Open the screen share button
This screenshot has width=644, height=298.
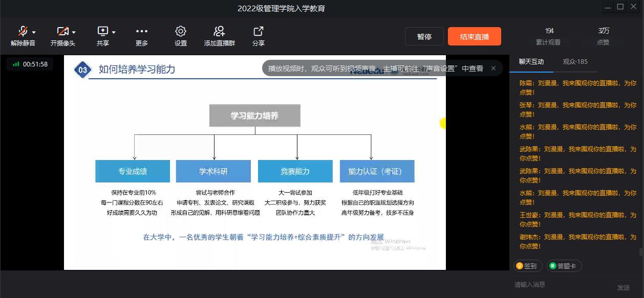click(x=103, y=36)
